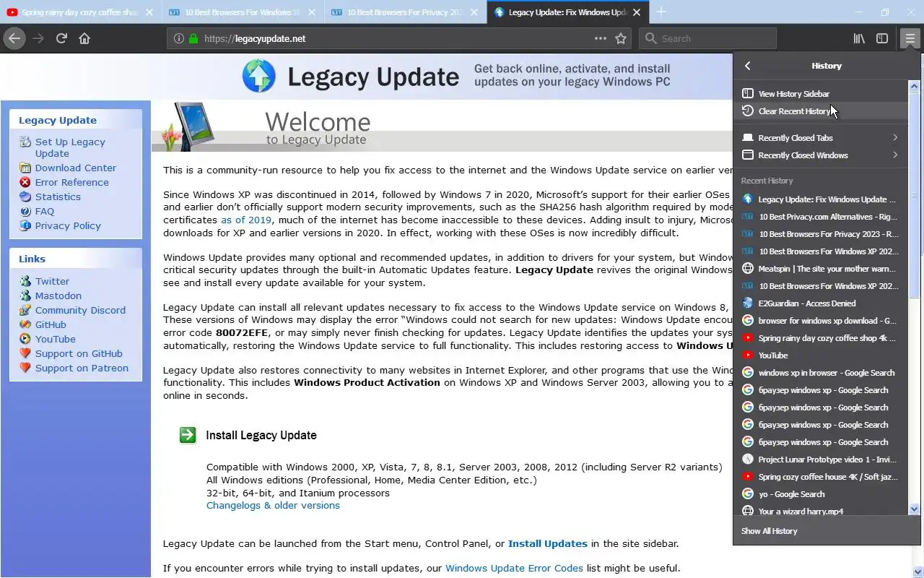Bookmark this page with the star
This screenshot has width=924, height=578.
[x=621, y=38]
